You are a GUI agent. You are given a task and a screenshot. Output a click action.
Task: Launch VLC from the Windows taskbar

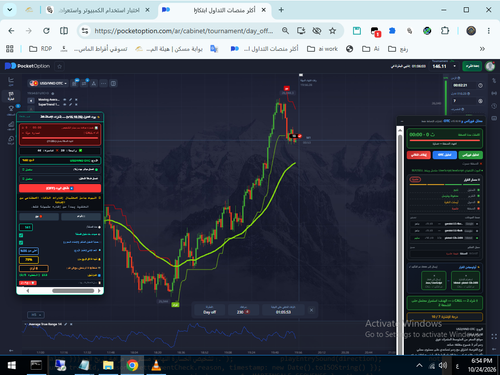point(156,365)
